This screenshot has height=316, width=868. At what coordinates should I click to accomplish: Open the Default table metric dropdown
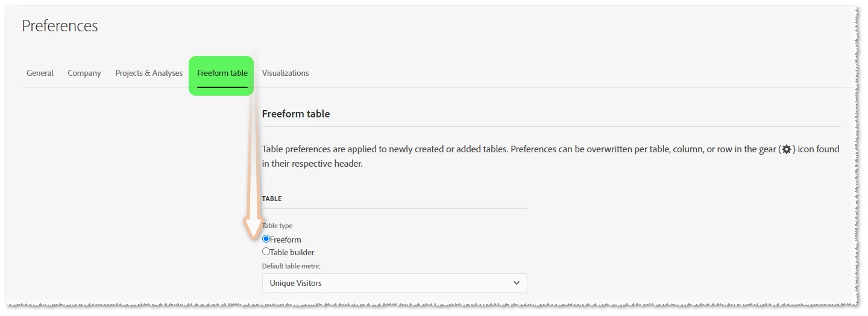tap(394, 283)
